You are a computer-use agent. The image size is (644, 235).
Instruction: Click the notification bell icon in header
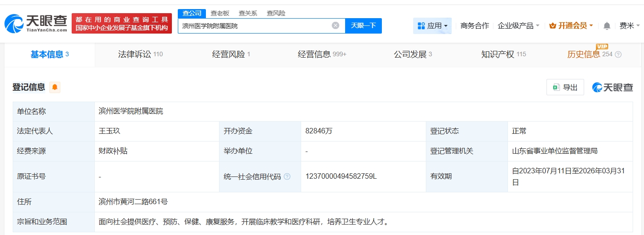(607, 26)
